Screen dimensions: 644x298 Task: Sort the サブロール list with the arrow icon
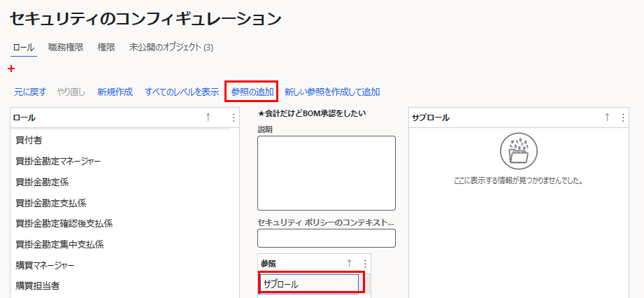click(607, 118)
